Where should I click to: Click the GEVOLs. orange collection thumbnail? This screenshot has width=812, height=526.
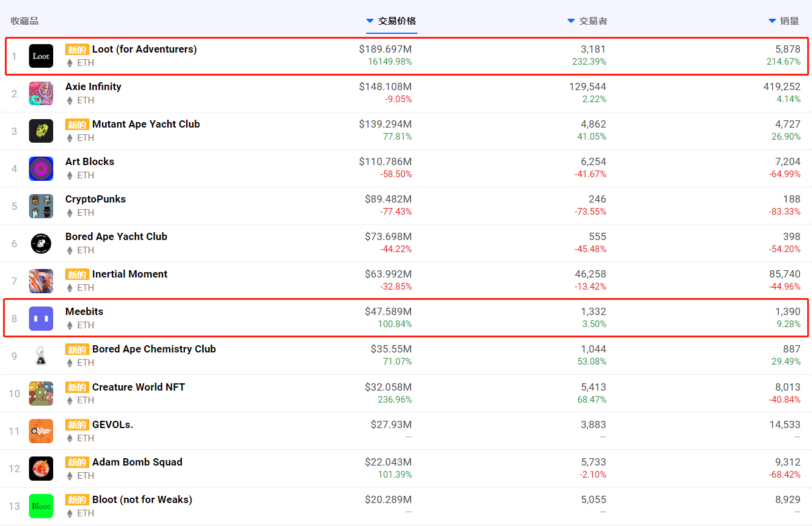[x=41, y=431]
